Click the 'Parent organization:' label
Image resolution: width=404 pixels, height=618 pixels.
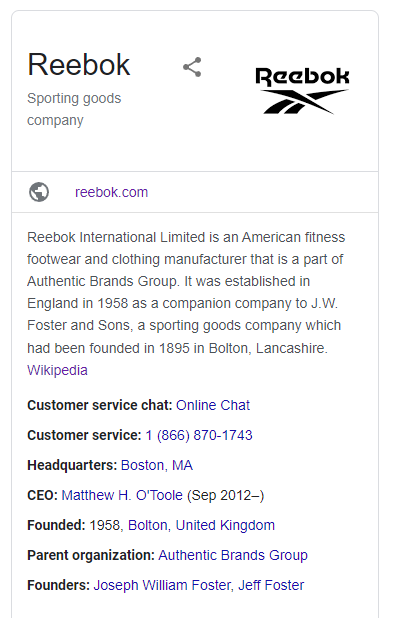coord(91,555)
